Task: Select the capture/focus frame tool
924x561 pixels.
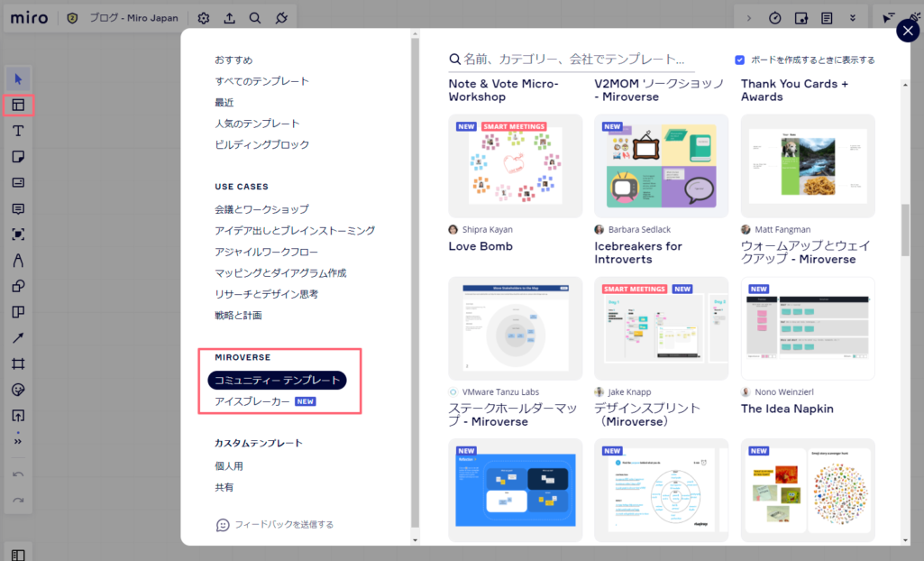Action: pyautogui.click(x=18, y=235)
